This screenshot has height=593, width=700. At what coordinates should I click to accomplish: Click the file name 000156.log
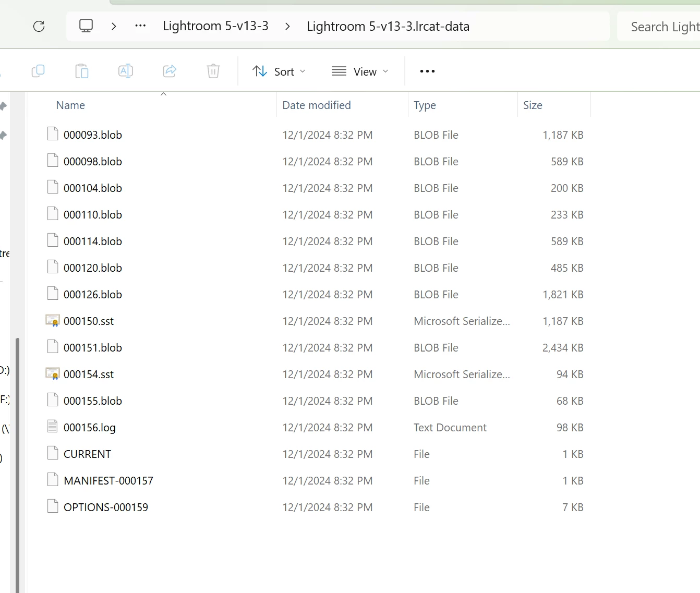tap(90, 428)
